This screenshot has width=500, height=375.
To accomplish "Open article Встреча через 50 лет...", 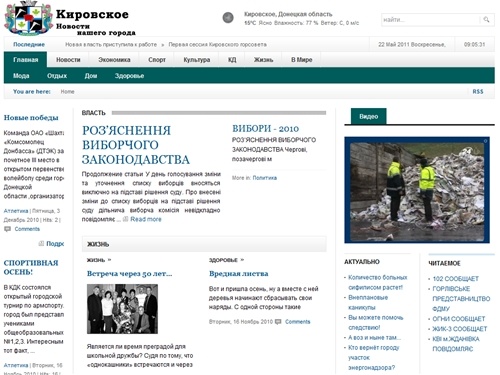I will click(129, 274).
